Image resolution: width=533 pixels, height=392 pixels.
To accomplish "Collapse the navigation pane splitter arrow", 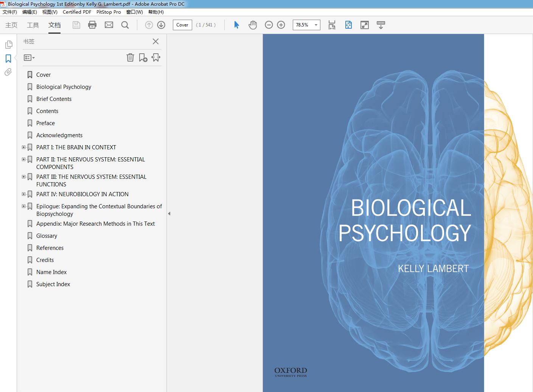I will 169,214.
